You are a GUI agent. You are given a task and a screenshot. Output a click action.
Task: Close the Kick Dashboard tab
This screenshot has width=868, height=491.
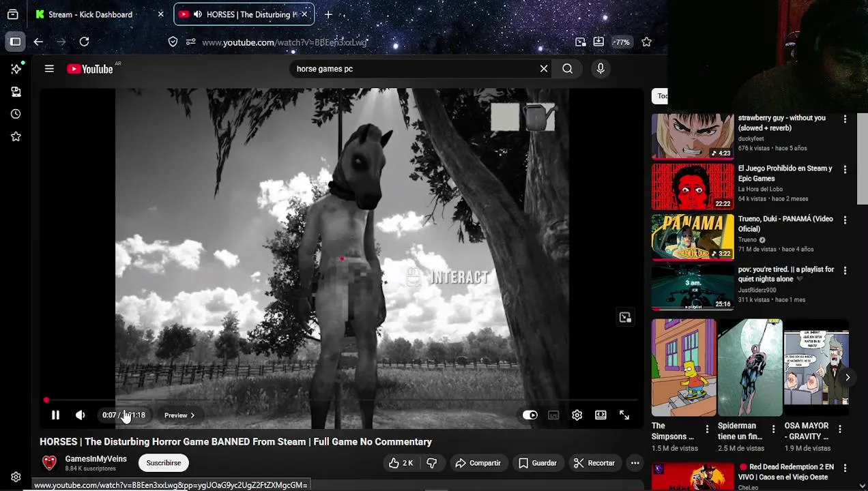[x=160, y=14]
